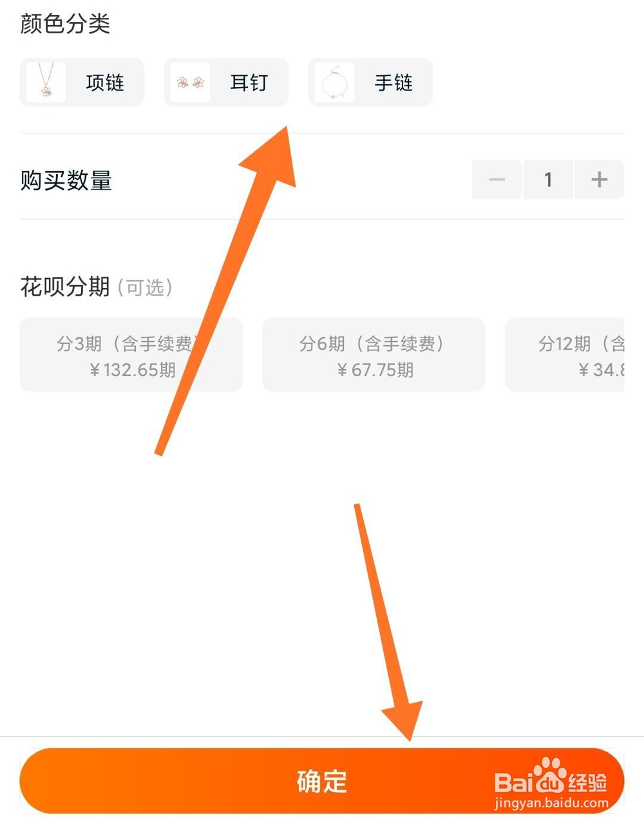The width and height of the screenshot is (644, 825).
Task: Click the purchase quantity number field
Action: [x=548, y=179]
